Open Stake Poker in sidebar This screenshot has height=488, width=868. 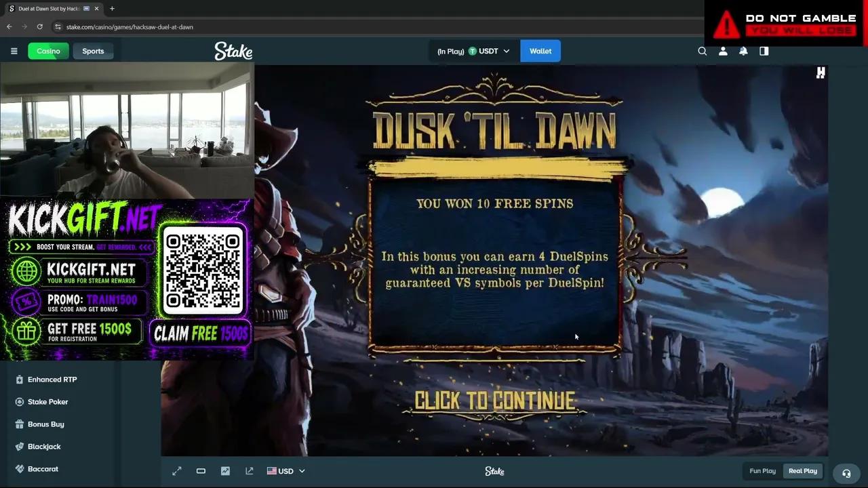point(47,402)
